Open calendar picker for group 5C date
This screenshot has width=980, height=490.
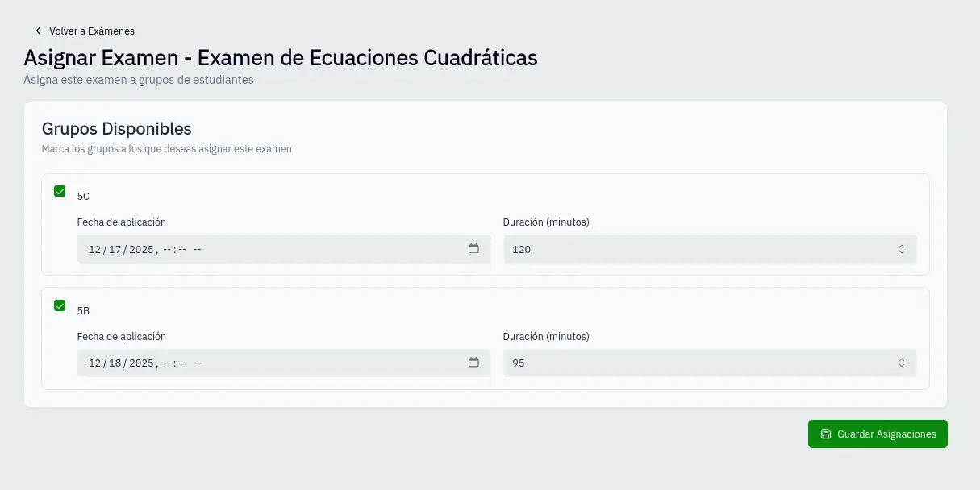[x=473, y=249]
